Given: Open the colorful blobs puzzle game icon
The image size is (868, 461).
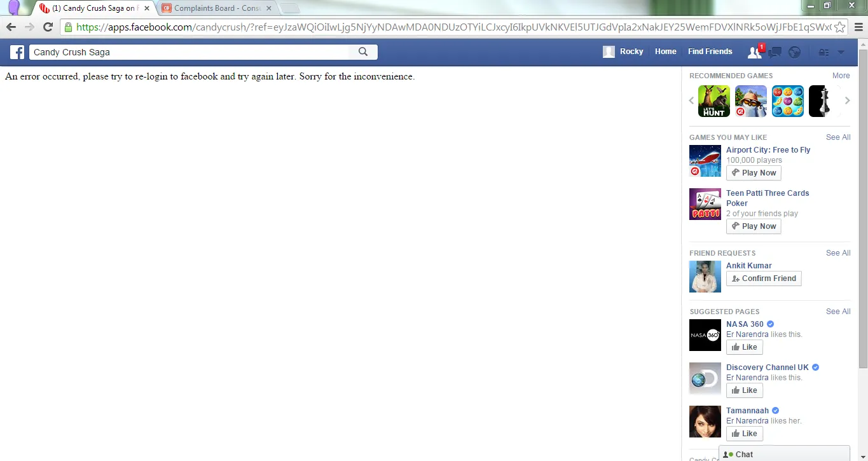Looking at the screenshot, I should (788, 101).
